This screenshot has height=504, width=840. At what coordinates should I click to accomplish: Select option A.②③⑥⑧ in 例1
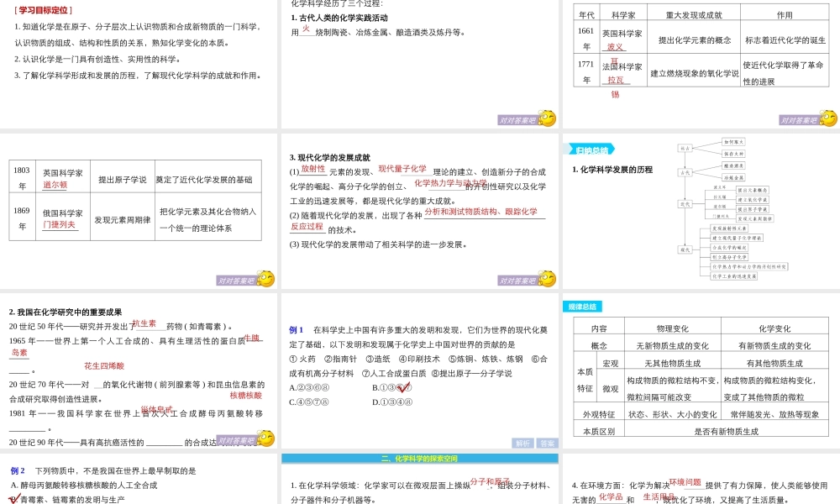(x=309, y=387)
